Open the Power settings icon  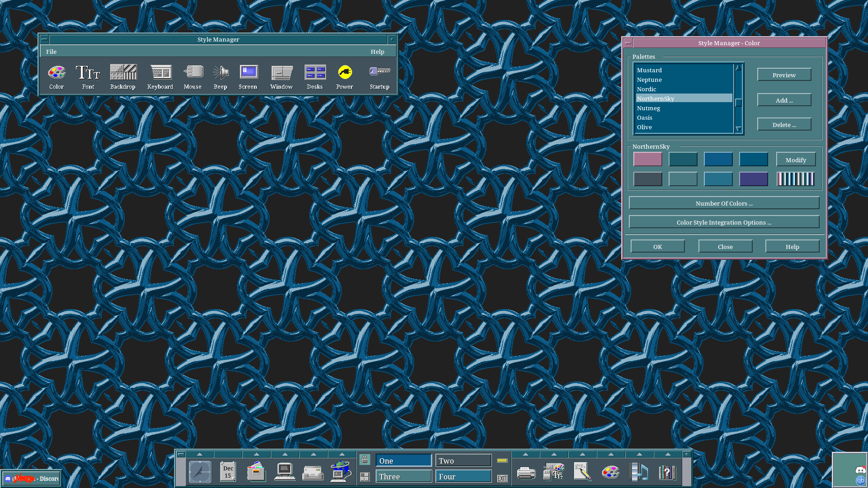pyautogui.click(x=345, y=76)
